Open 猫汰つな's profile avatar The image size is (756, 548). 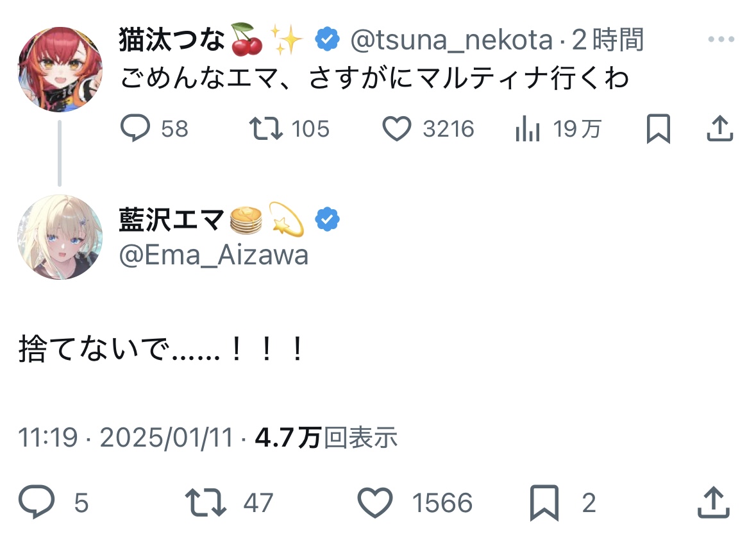pos(60,69)
